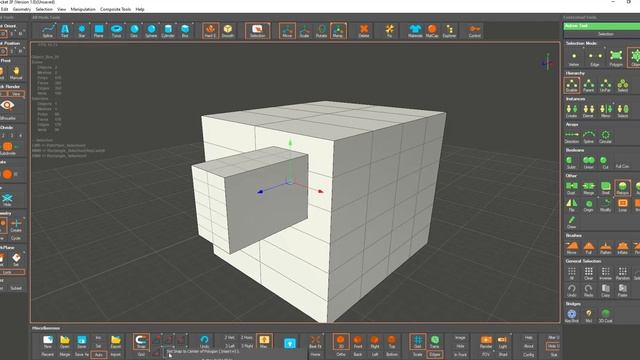Toggle Hard Edge shading mode
Viewport: 640px width, 360px height.
[x=210, y=31]
